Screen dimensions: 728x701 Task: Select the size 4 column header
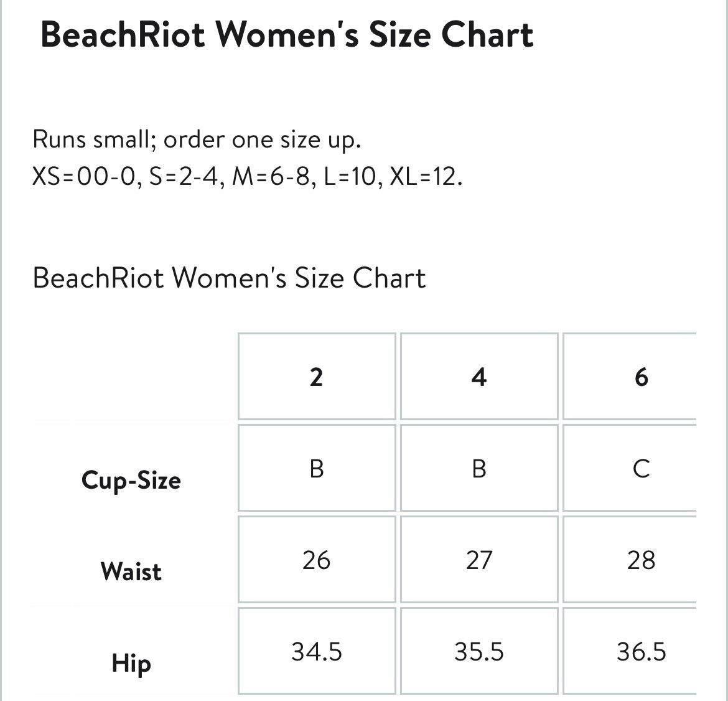[479, 376]
